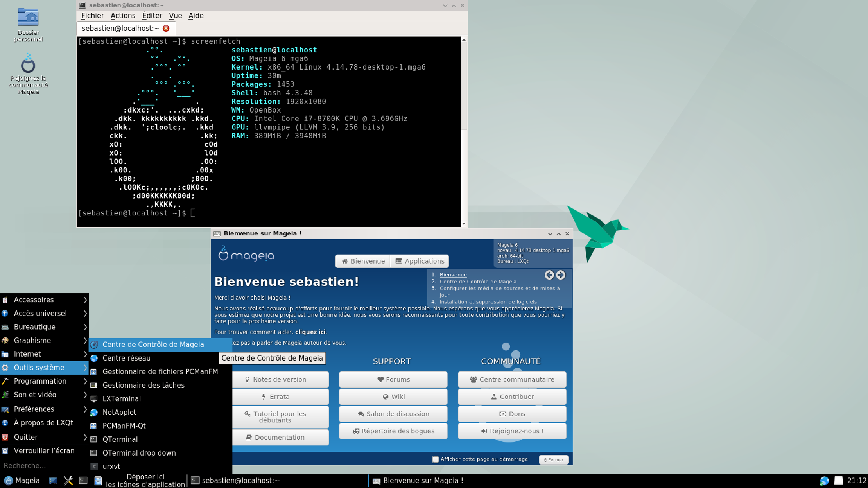868x488 pixels.
Task: Open the Vue terminal menu
Action: (175, 15)
